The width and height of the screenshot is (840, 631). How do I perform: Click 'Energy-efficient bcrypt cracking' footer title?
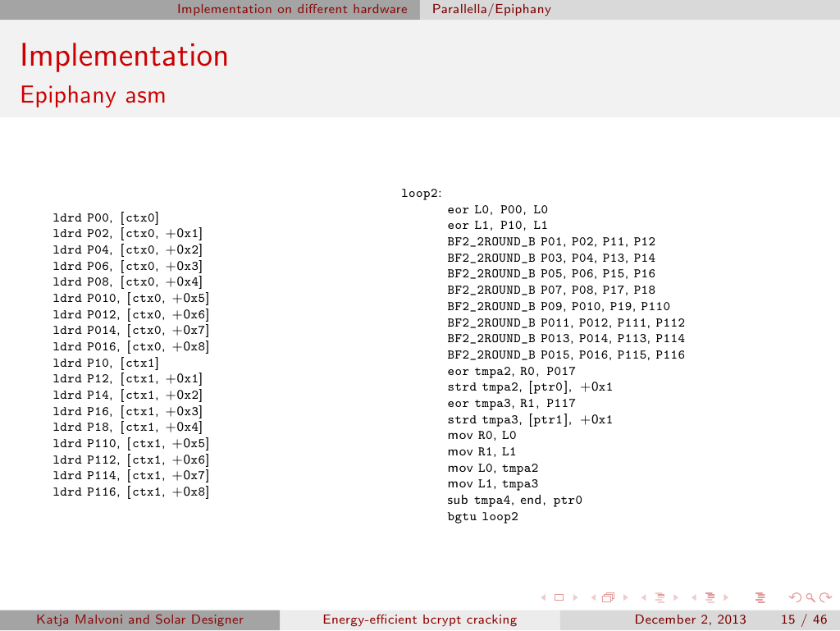click(420, 620)
